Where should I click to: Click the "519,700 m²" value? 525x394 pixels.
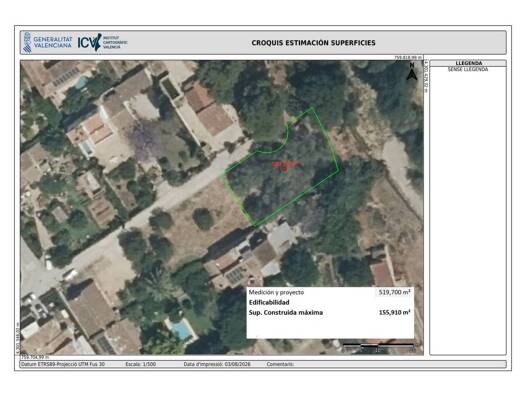[394, 292]
